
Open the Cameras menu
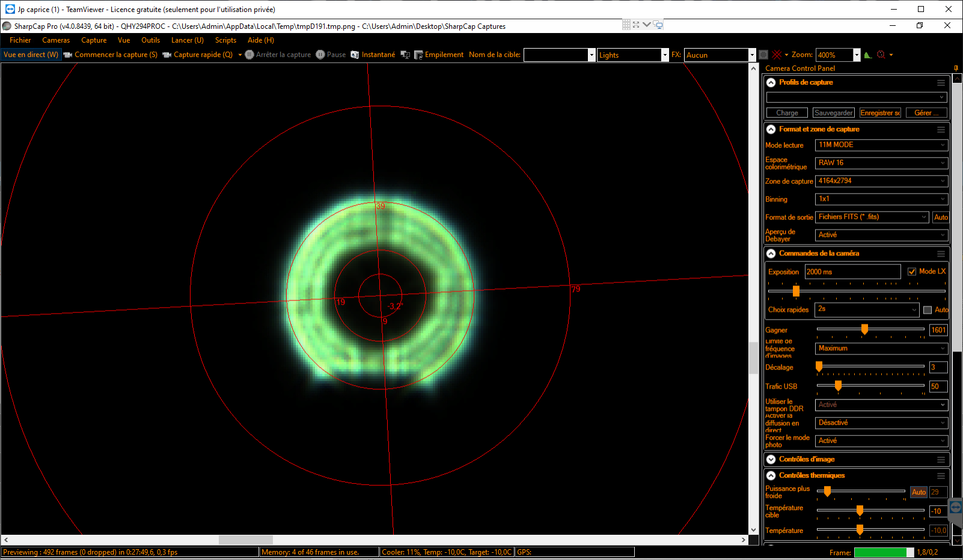[x=56, y=40]
